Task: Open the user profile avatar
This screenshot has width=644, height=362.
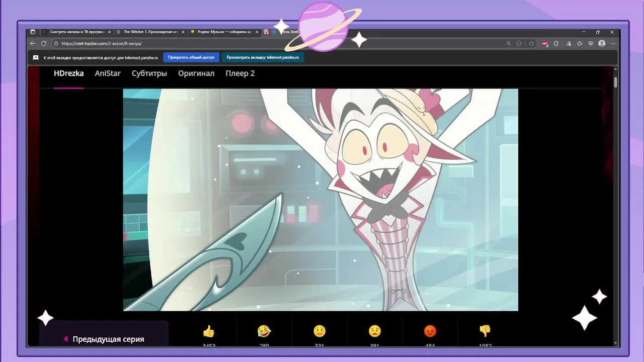Action: point(602,44)
